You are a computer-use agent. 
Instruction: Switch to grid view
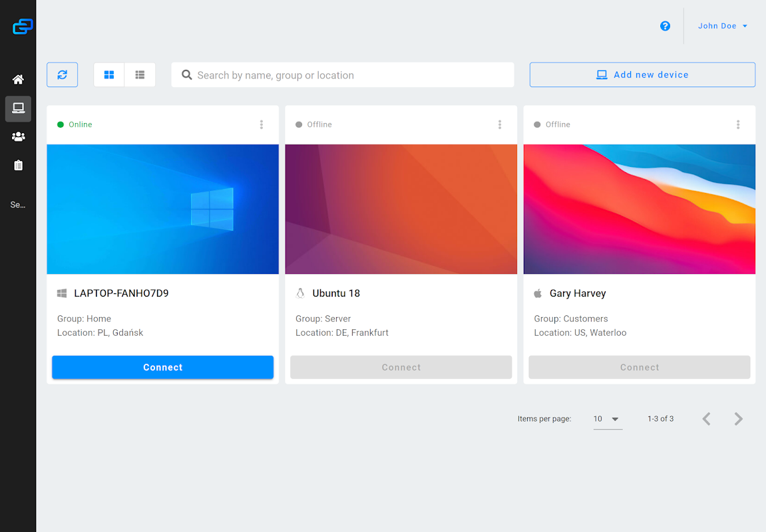pos(109,74)
